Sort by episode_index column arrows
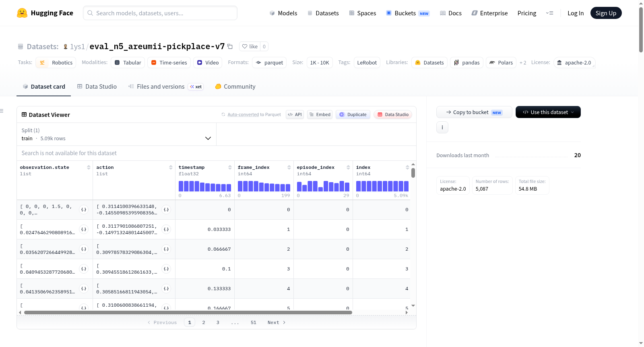 [x=348, y=167]
